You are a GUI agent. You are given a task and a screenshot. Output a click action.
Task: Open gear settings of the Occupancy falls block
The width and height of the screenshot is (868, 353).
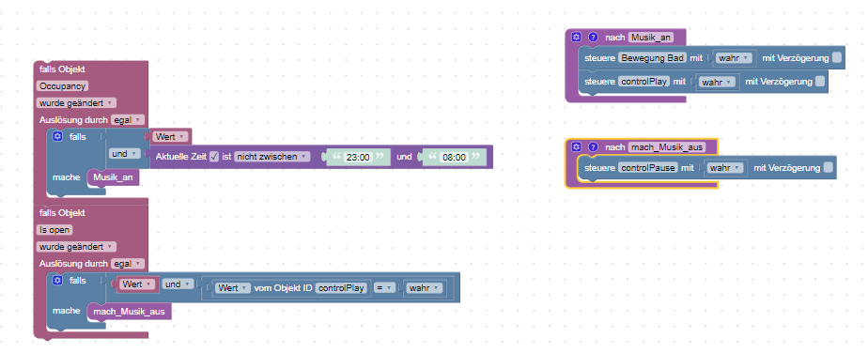(x=57, y=137)
